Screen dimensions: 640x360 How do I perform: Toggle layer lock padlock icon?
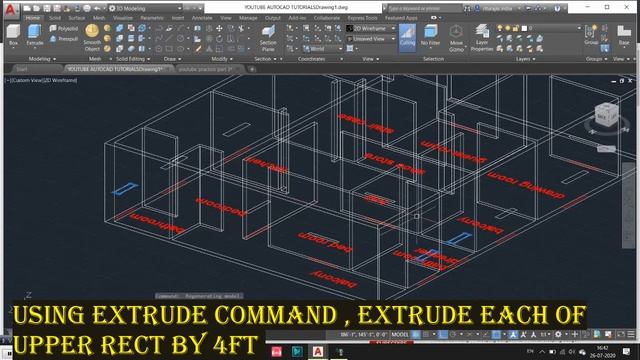point(516,28)
